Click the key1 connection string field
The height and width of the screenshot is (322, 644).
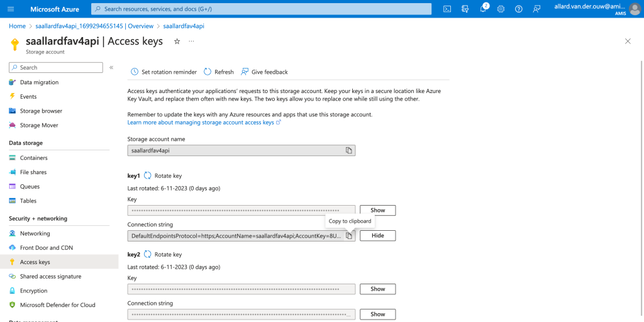pos(241,236)
